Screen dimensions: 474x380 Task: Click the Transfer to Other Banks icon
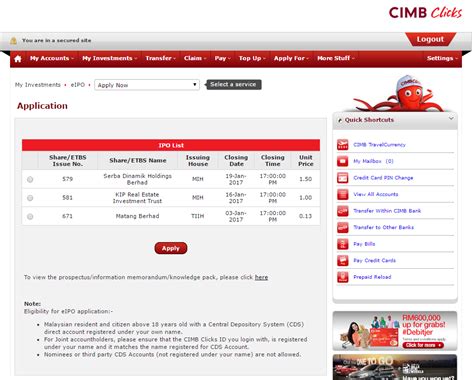[x=343, y=227]
